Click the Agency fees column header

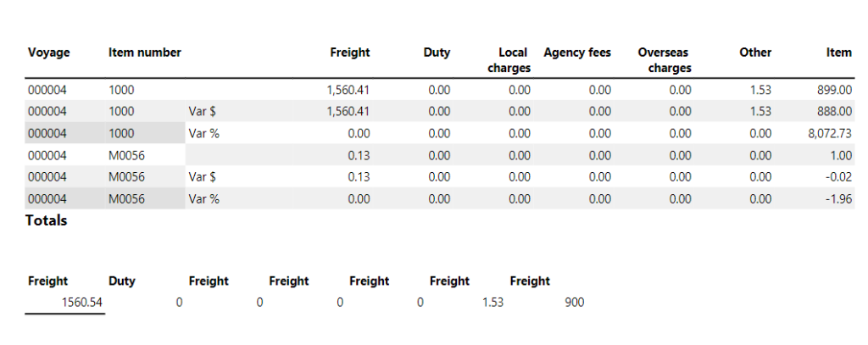pyautogui.click(x=576, y=53)
